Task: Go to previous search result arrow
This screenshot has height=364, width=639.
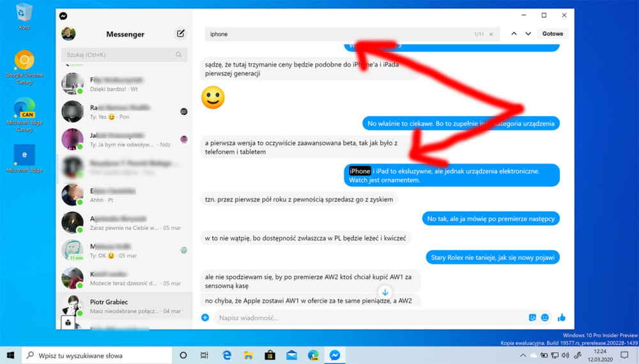Action: coord(514,34)
